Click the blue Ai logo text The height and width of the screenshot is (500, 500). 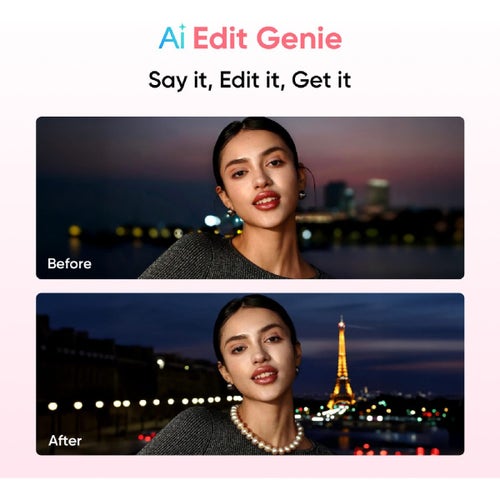coord(172,38)
